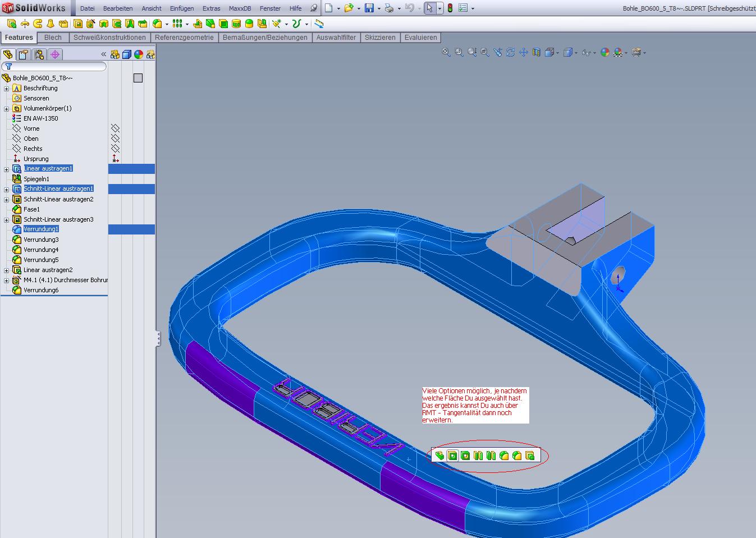The height and width of the screenshot is (538, 756).
Task: Activate the Pan view tool
Action: click(x=523, y=52)
